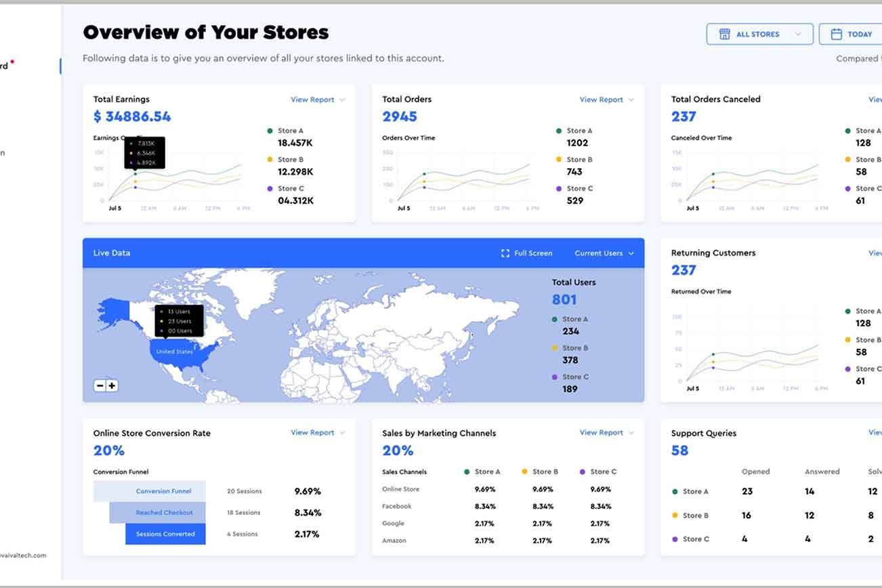Image resolution: width=882 pixels, height=588 pixels.
Task: Open View Report in Total Orders card
Action: [x=601, y=100]
